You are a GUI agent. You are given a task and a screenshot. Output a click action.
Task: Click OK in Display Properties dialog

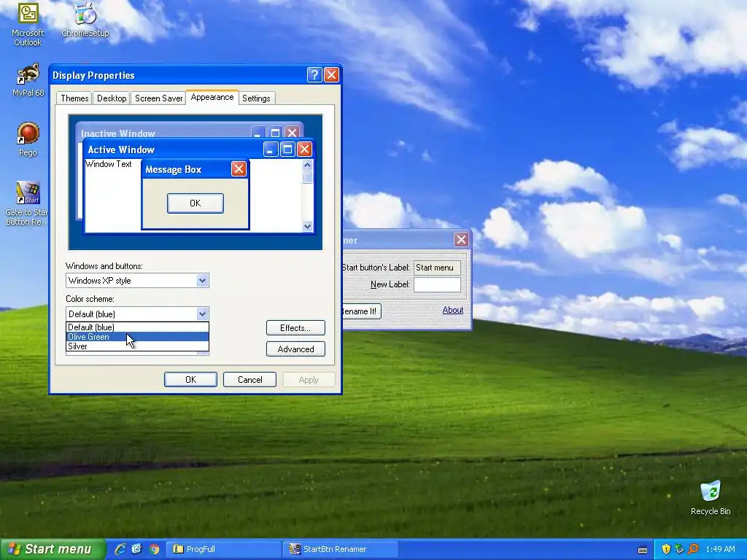[x=190, y=379]
